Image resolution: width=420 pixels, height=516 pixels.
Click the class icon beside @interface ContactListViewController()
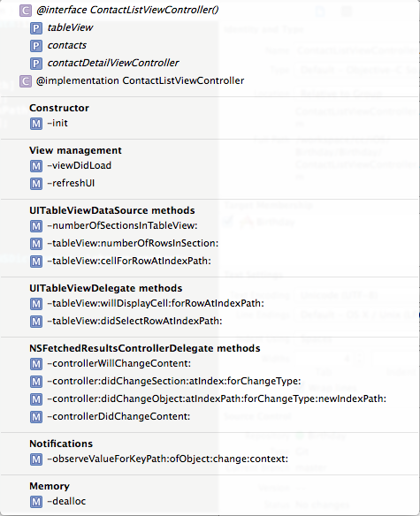26,11
